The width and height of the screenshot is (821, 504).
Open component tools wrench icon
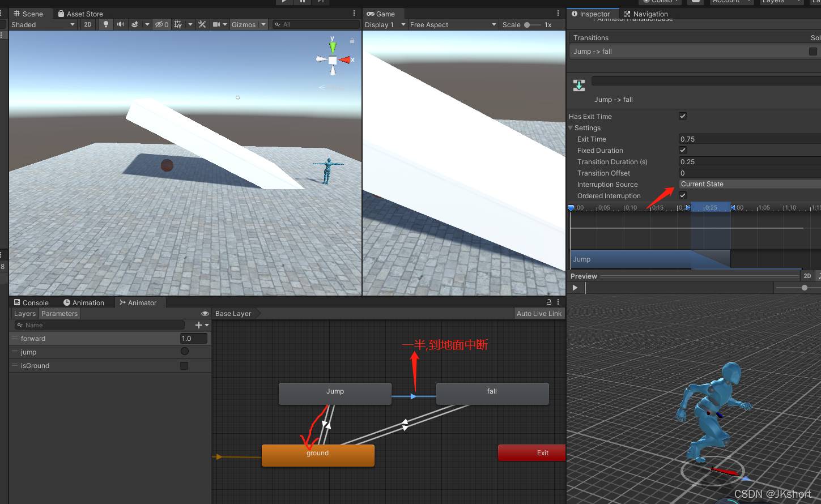pyautogui.click(x=202, y=24)
